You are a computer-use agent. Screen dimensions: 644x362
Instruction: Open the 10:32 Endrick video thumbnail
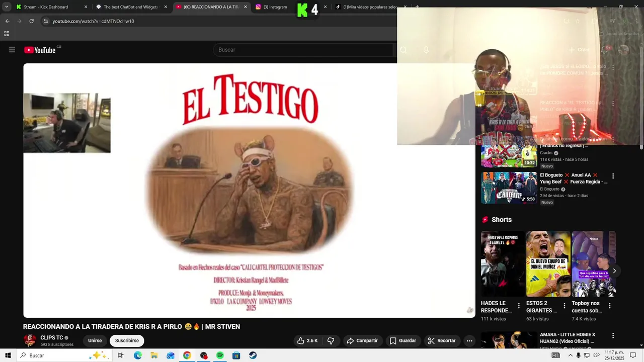pyautogui.click(x=509, y=151)
